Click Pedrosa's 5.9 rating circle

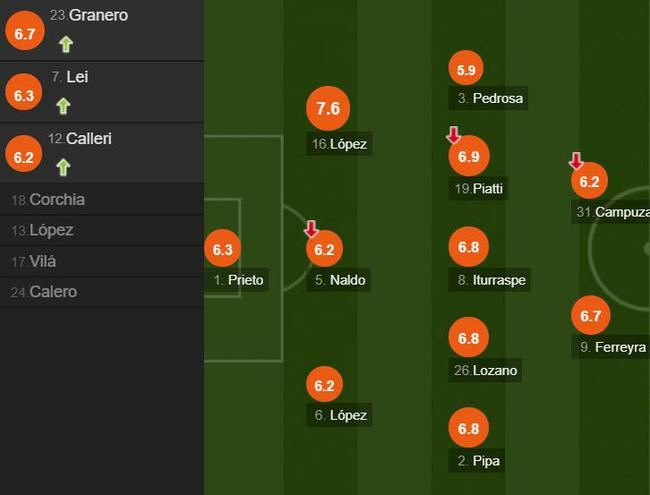[x=466, y=69]
